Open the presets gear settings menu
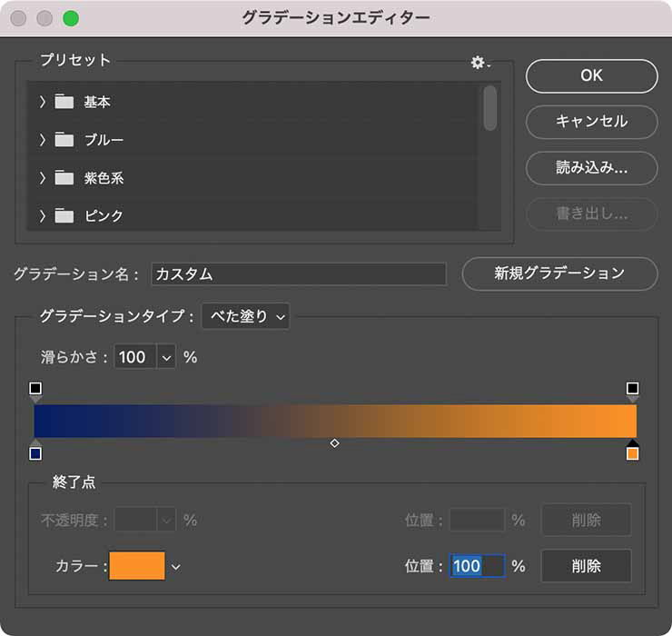 point(479,63)
